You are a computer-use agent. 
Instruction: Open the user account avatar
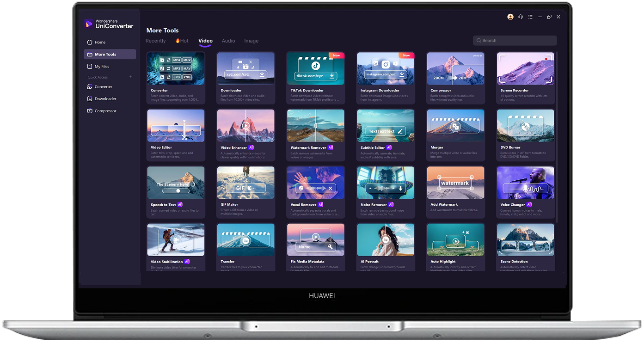click(510, 17)
